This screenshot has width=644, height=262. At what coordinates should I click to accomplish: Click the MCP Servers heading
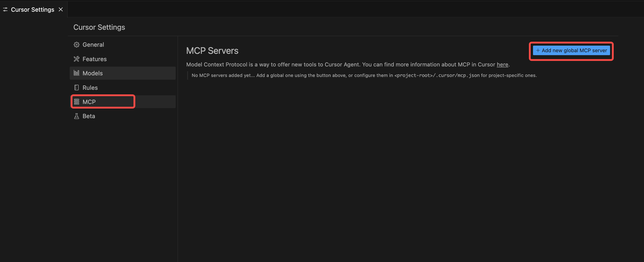pyautogui.click(x=212, y=51)
